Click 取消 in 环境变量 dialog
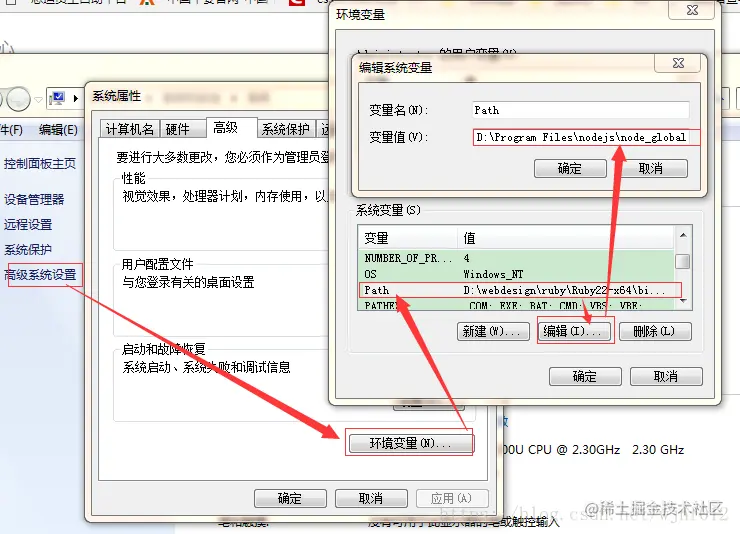The height and width of the screenshot is (534, 740). [x=666, y=376]
